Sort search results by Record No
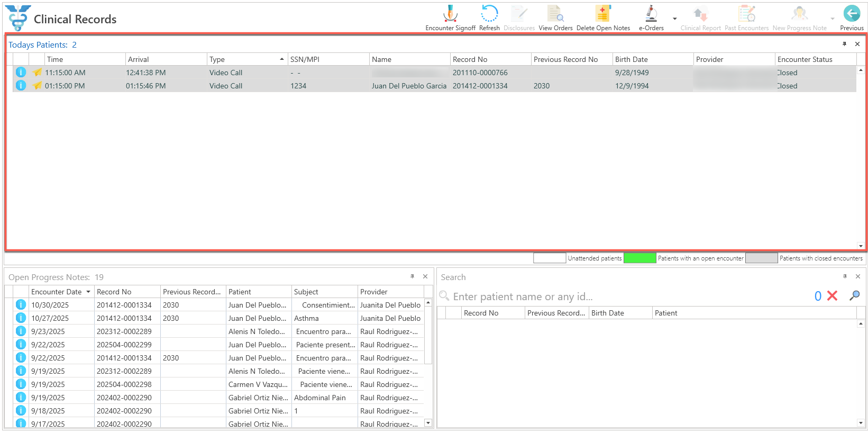 [x=493, y=313]
